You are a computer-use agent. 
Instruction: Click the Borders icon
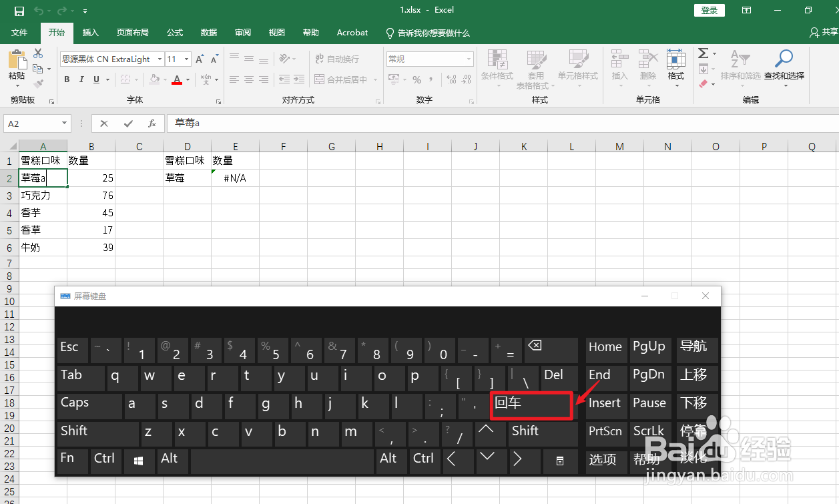pyautogui.click(x=125, y=79)
